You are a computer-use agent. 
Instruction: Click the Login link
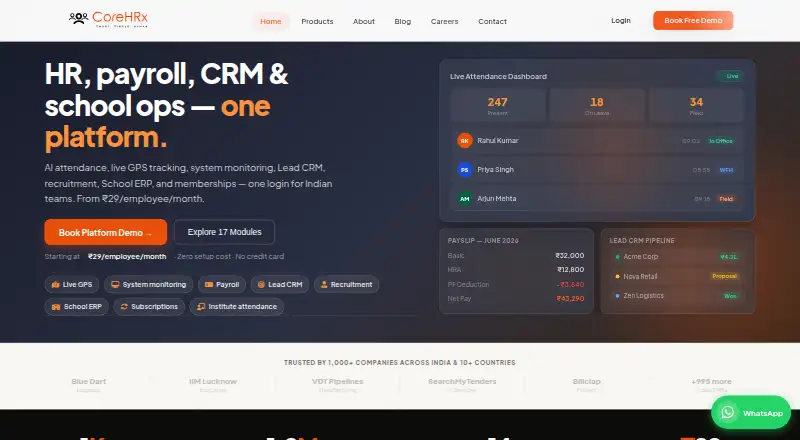tap(621, 20)
